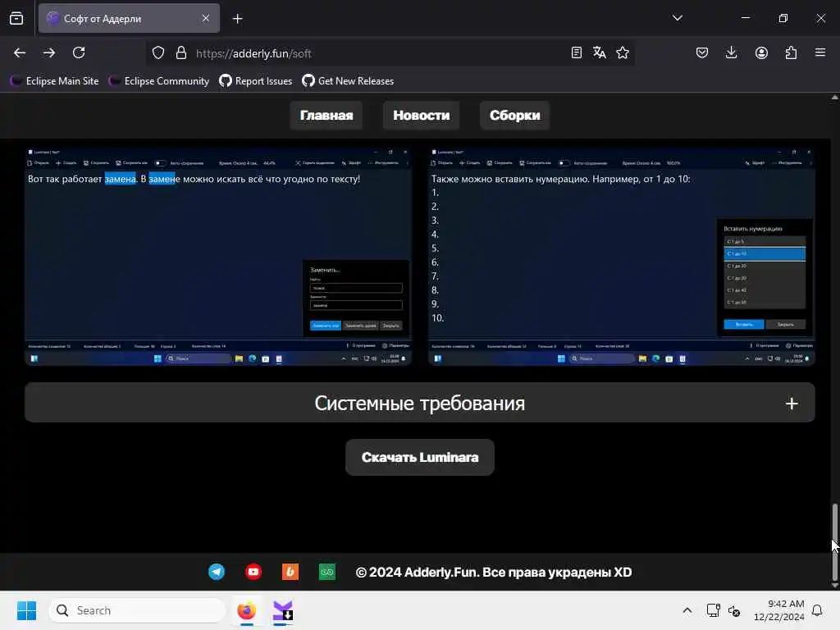The width and height of the screenshot is (840, 630).
Task: Switch to Firefox in the taskbar
Action: click(246, 610)
